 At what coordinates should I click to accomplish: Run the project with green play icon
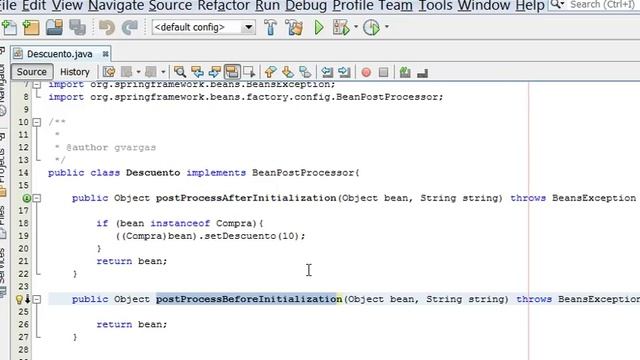click(319, 27)
